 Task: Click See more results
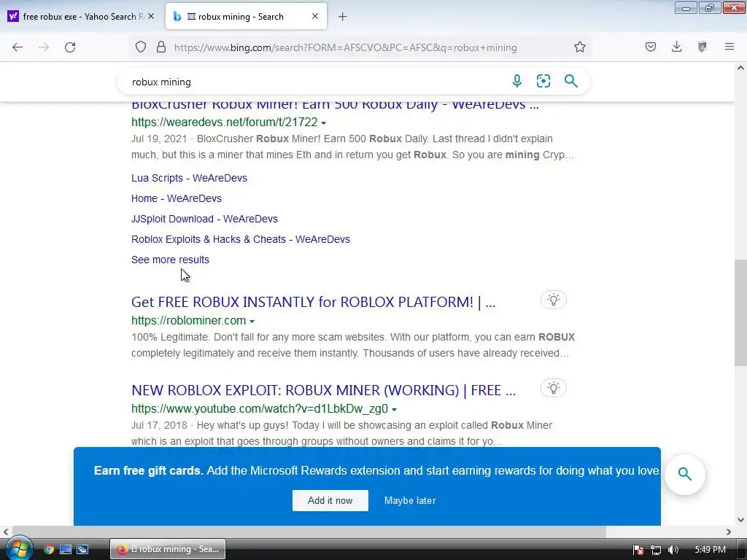pos(170,260)
